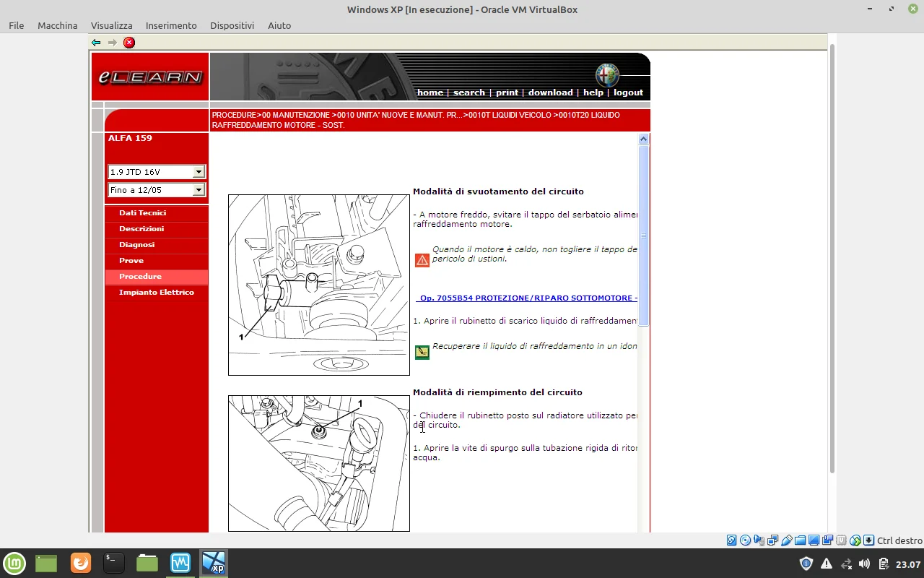Image resolution: width=924 pixels, height=578 pixels.
Task: Click the Windows XP VirtualBox taskbar icon
Action: [214, 563]
